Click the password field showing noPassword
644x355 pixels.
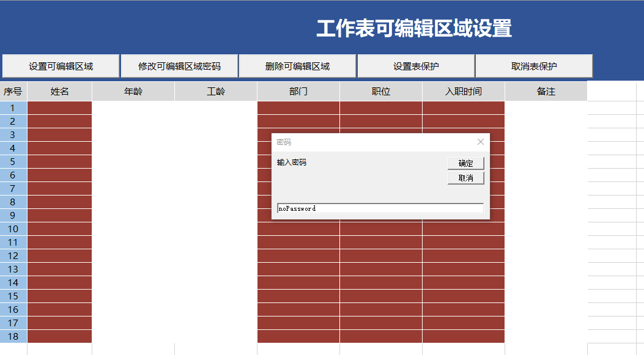tap(379, 208)
